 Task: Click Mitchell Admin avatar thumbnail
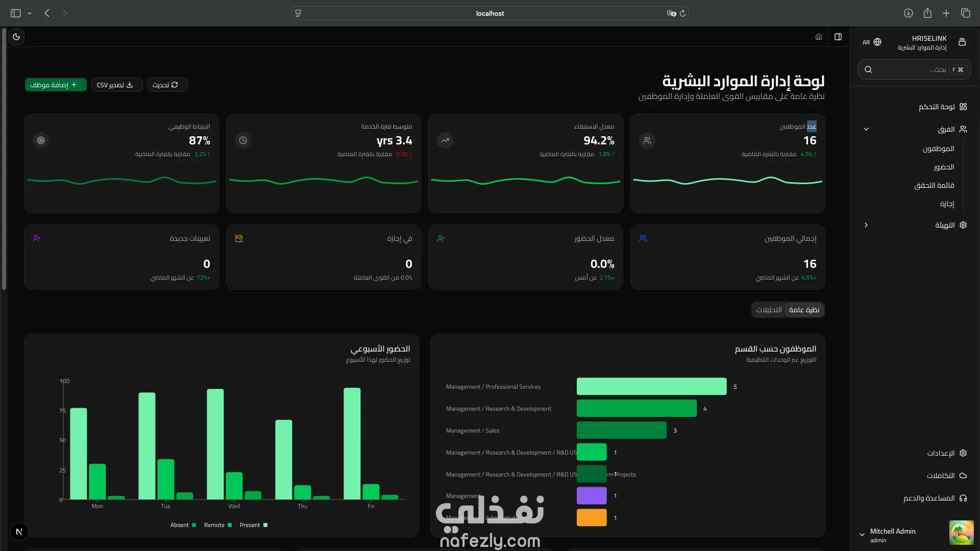click(x=962, y=533)
